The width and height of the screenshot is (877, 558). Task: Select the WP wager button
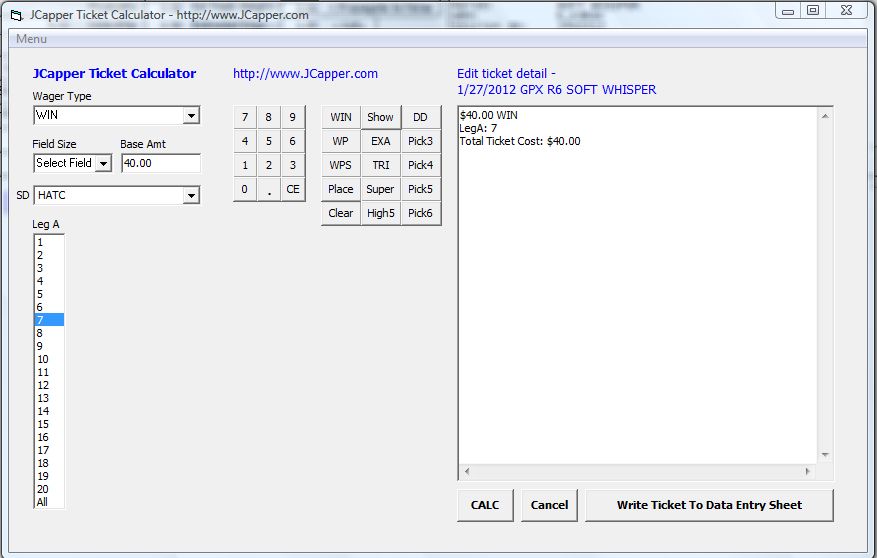click(x=341, y=141)
